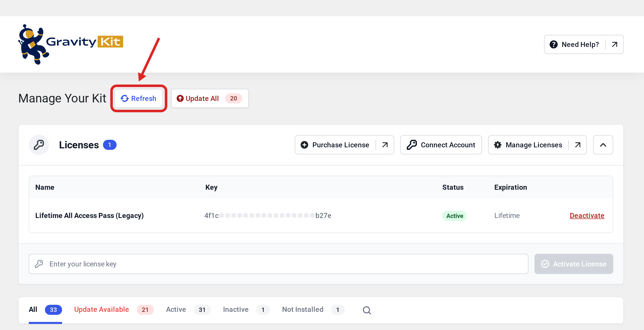
Task: Click the external arrow on Purchase License
Action: (385, 145)
